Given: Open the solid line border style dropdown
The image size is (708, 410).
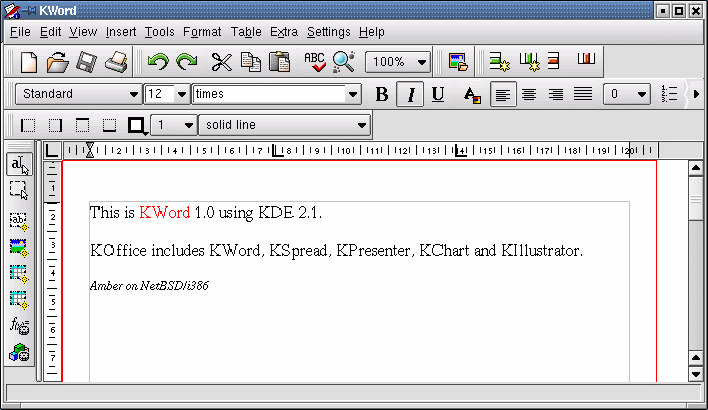Looking at the screenshot, I should [x=284, y=125].
